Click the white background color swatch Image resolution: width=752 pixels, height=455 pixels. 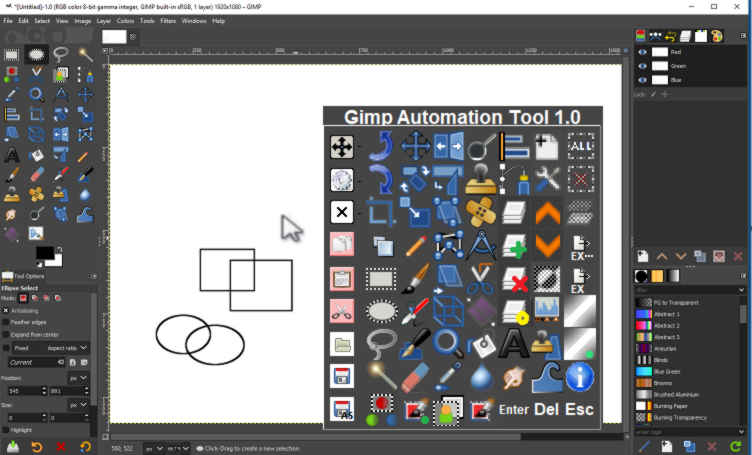[55, 261]
